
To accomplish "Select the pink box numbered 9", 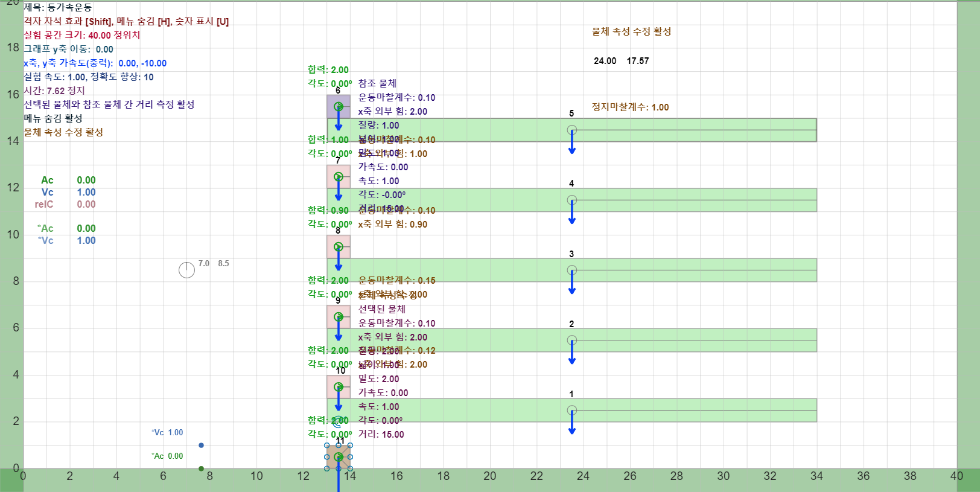I will 339,316.
